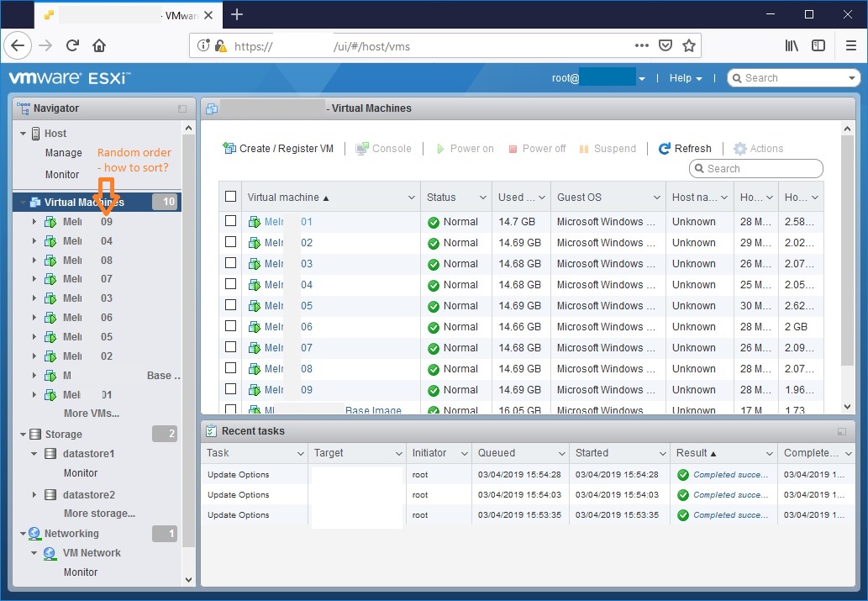
Task: Click the VM Network globe icon
Action: (50, 553)
